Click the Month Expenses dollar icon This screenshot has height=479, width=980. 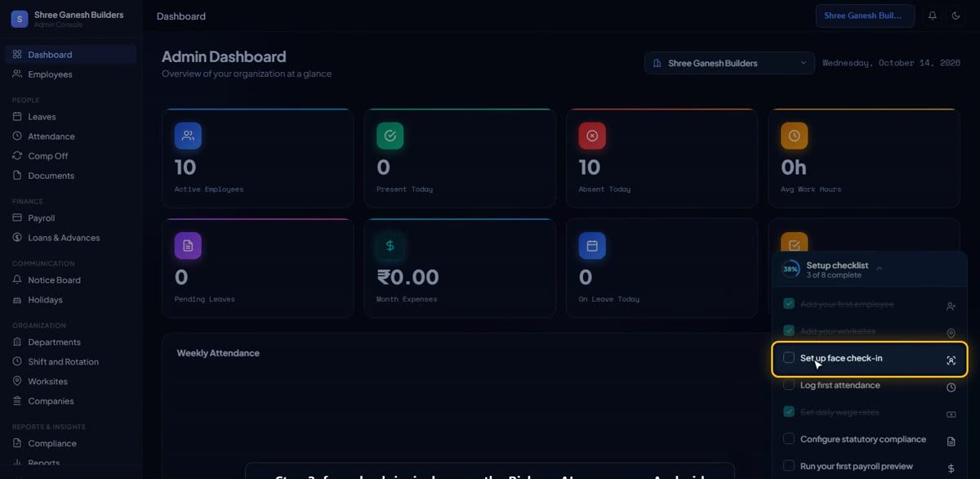click(390, 245)
